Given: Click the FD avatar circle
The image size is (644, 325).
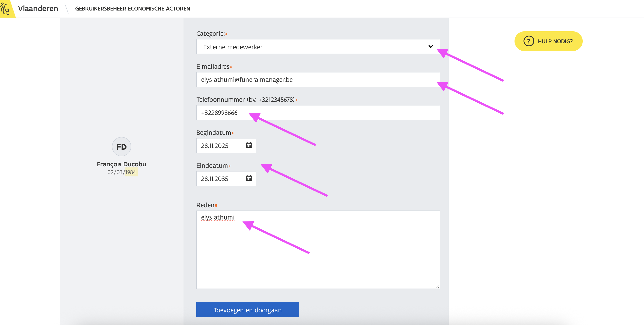Looking at the screenshot, I should [x=122, y=147].
